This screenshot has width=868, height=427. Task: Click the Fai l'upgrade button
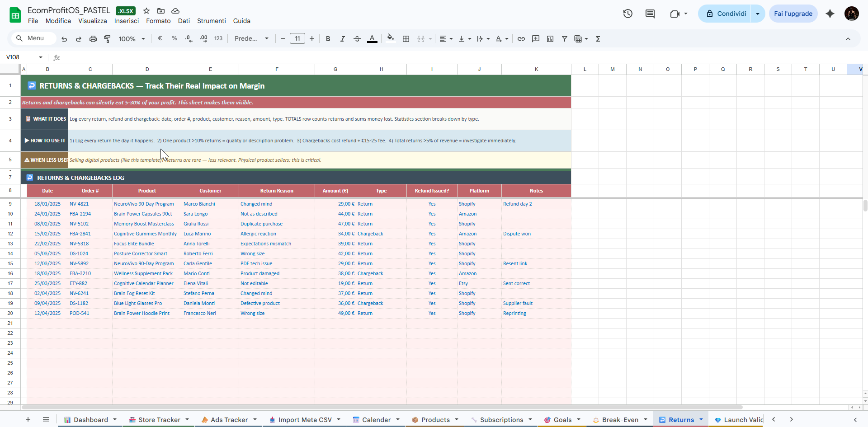pyautogui.click(x=793, y=14)
